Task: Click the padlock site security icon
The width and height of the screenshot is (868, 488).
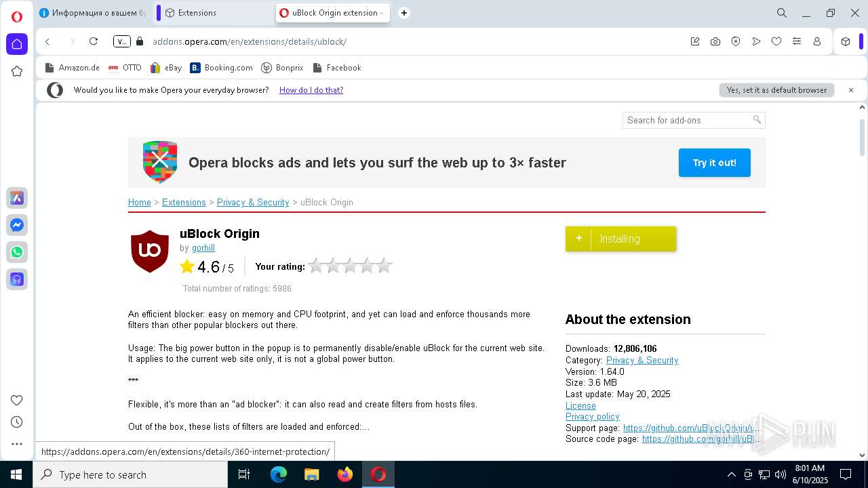Action: click(140, 41)
